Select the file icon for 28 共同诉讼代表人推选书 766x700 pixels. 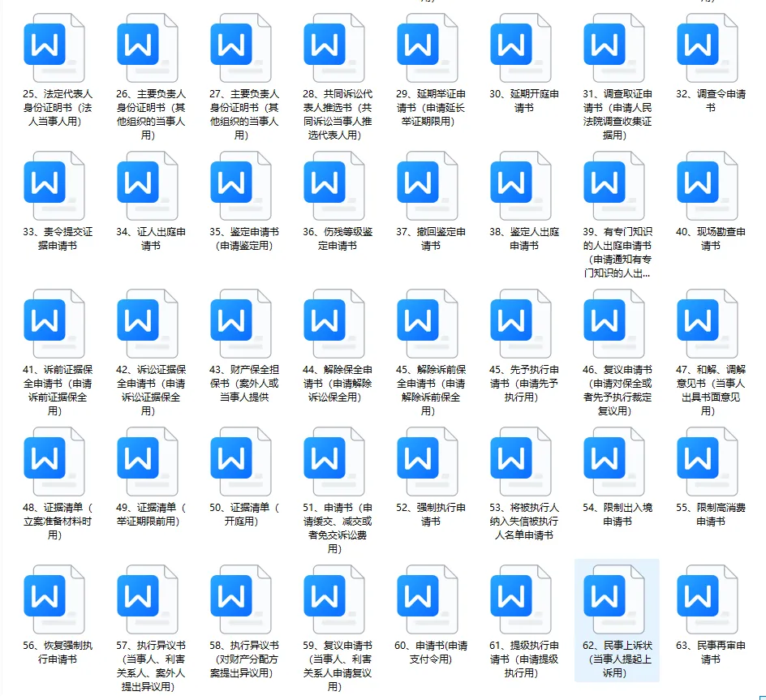point(334,48)
